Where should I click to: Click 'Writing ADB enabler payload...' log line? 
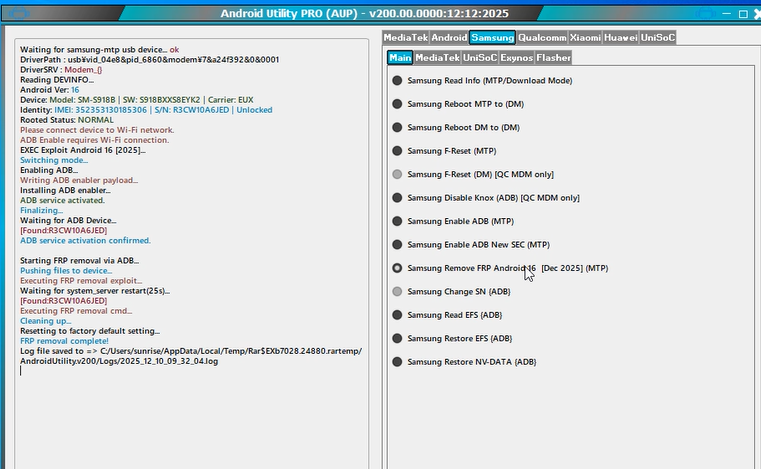pos(79,180)
